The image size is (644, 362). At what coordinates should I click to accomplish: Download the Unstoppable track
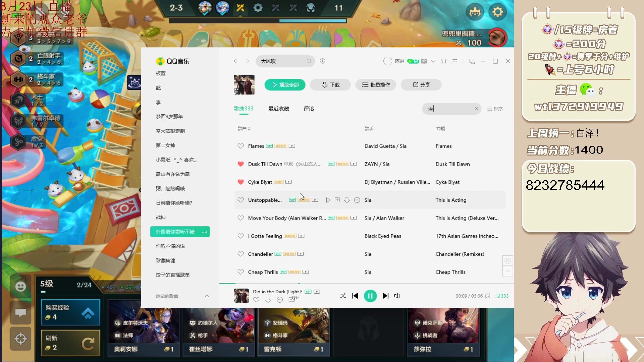(347, 200)
